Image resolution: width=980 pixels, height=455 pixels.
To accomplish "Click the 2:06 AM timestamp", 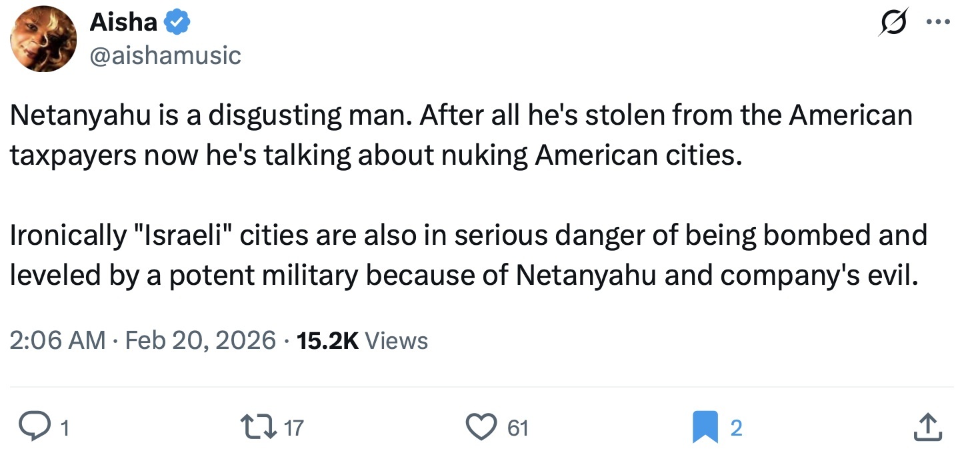I will click(57, 340).
